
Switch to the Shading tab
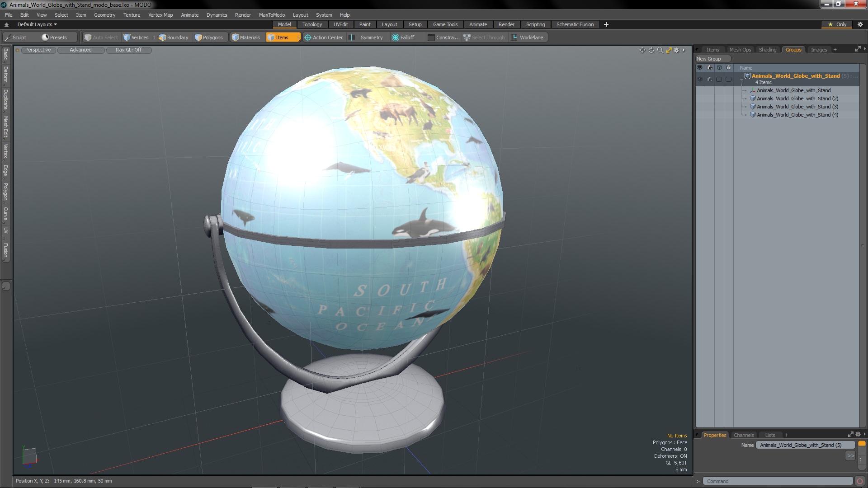(x=767, y=50)
